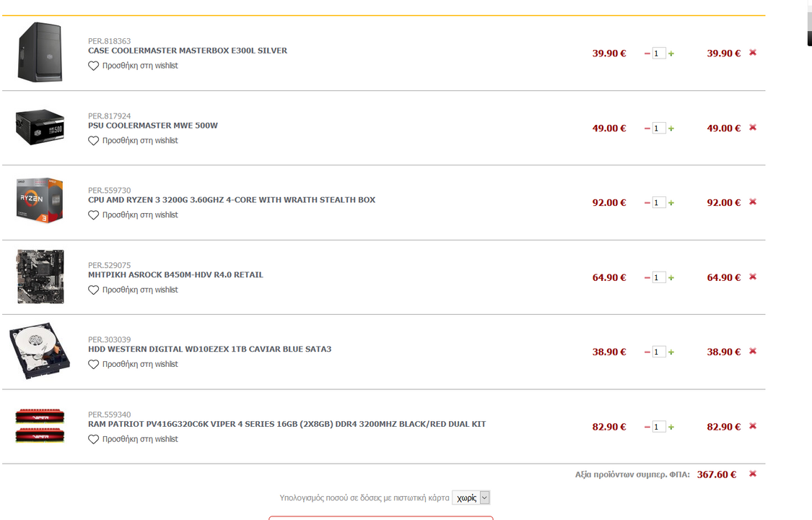This screenshot has width=812, height=520.
Task: Remove ASROCK B450M-HDV motherboard from cart
Action: [753, 277]
